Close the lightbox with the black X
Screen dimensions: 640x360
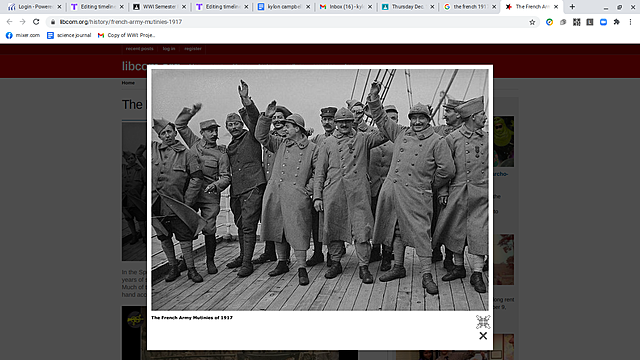483,336
